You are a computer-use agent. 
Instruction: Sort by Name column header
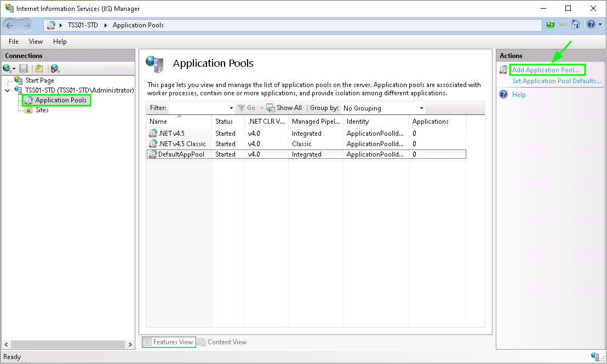pyautogui.click(x=179, y=121)
